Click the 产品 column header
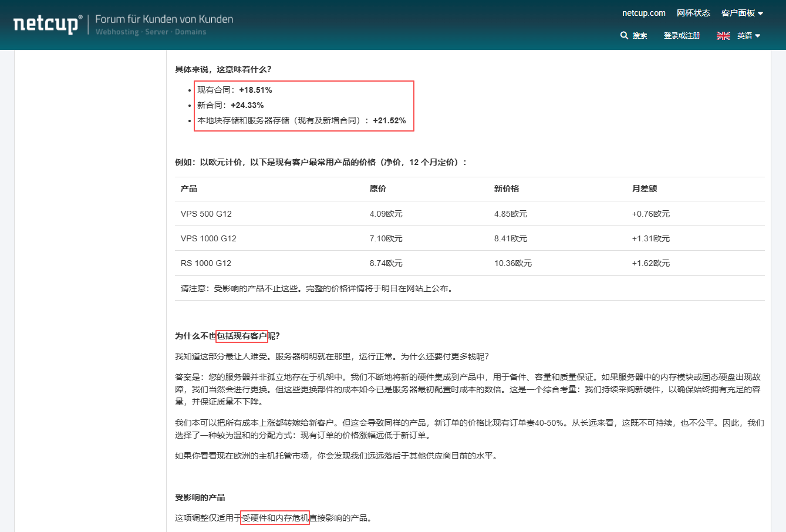The height and width of the screenshot is (532, 786). (x=189, y=188)
